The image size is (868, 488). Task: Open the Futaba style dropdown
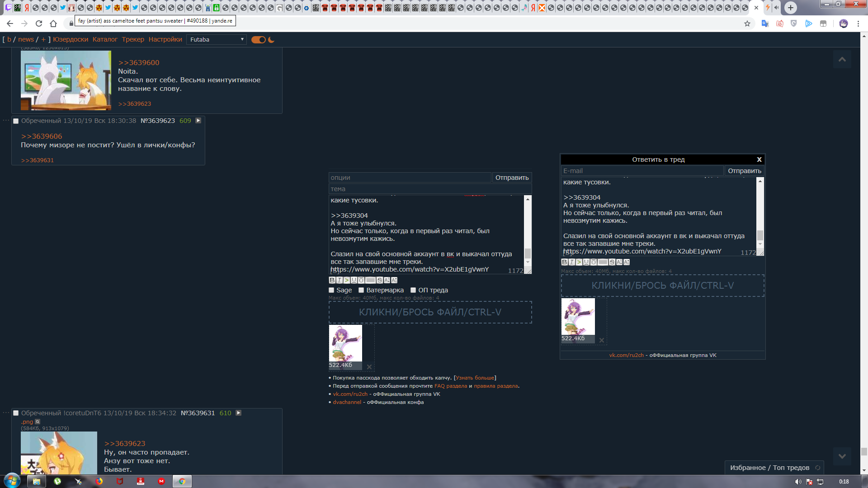coord(217,40)
